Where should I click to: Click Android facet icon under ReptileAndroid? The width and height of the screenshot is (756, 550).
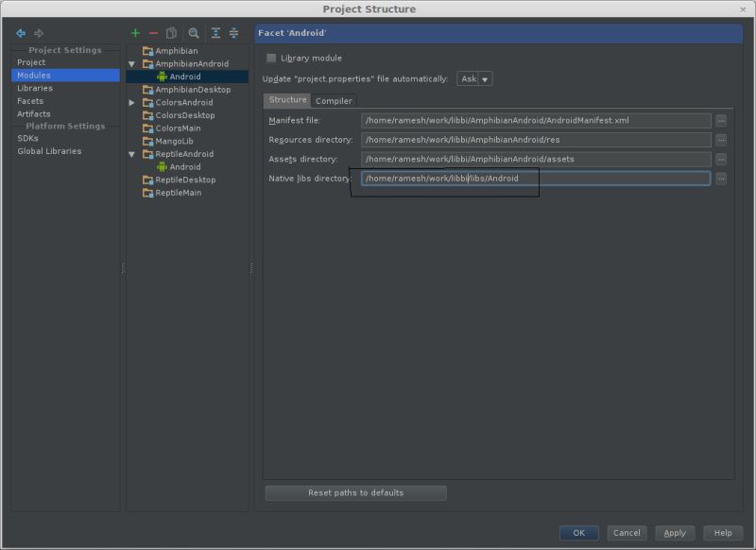click(x=162, y=166)
